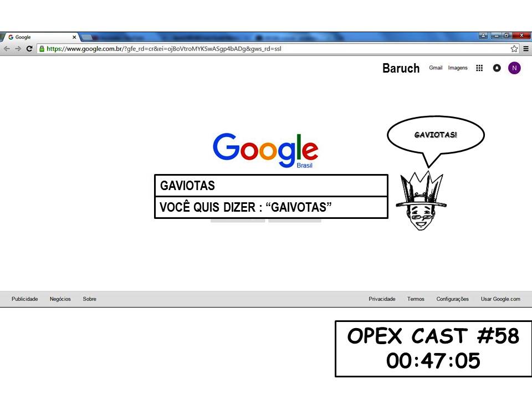Close the Google tab
Viewport: 532px width, 399px height.
pos(74,37)
